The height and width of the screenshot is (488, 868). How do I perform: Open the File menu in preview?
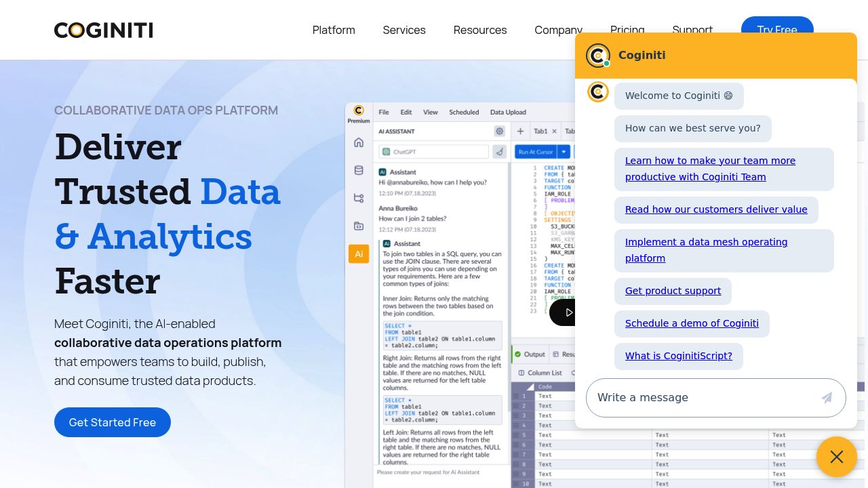pos(384,113)
